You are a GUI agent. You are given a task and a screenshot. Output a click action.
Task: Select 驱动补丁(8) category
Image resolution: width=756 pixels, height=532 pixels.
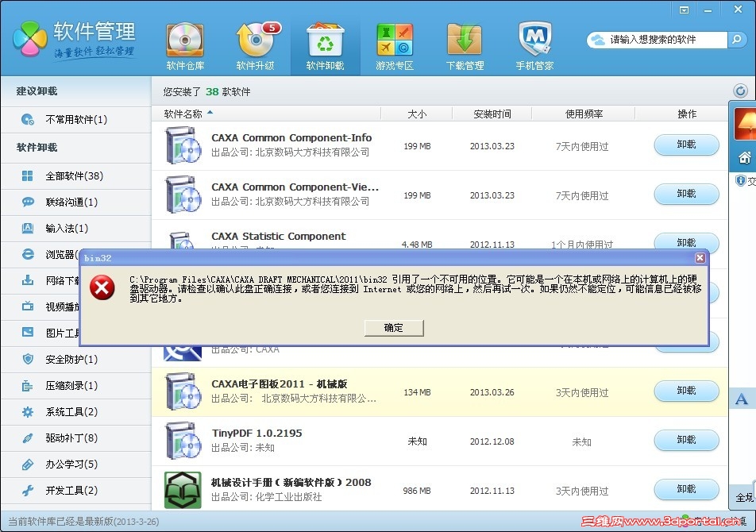pos(75,438)
